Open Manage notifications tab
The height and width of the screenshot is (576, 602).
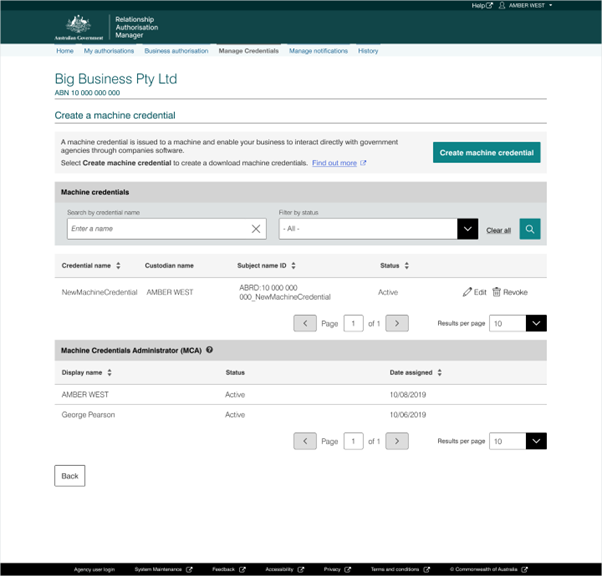click(318, 51)
